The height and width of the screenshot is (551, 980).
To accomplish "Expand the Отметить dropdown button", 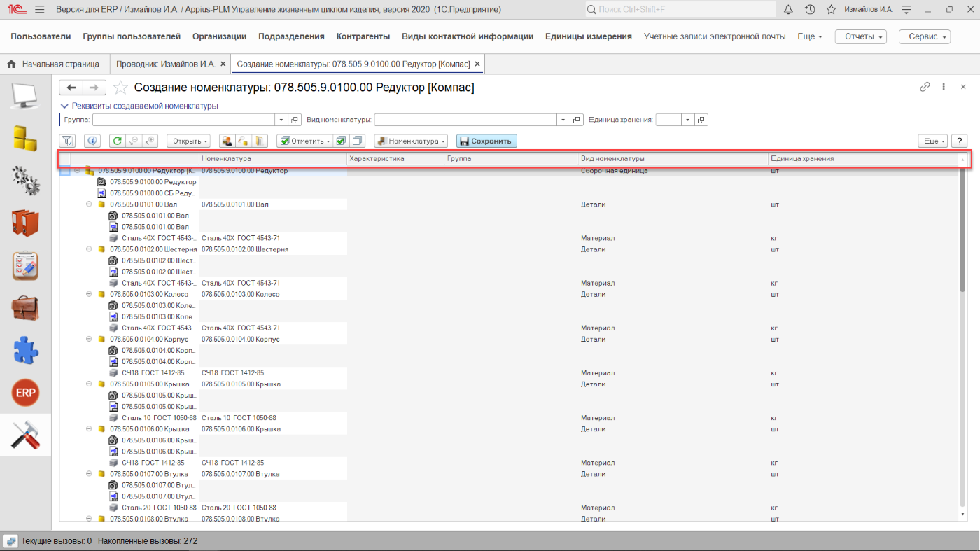I will [304, 141].
